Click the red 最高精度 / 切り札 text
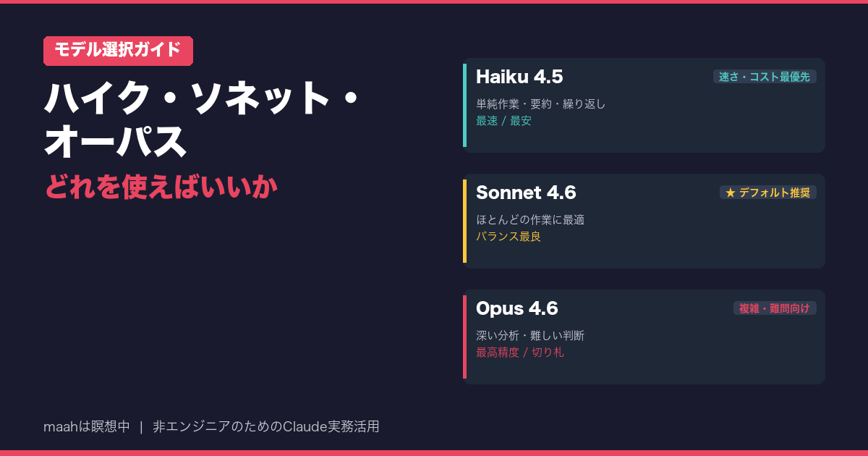This screenshot has width=868, height=456. 519,352
